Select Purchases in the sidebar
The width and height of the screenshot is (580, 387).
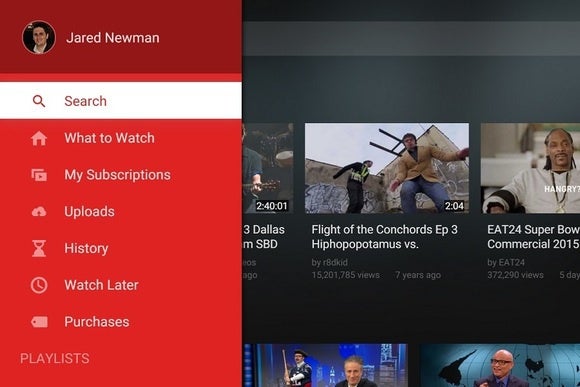(x=121, y=322)
